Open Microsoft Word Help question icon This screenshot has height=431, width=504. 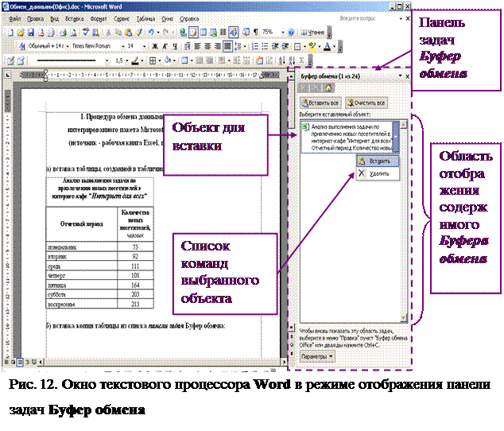(x=291, y=32)
